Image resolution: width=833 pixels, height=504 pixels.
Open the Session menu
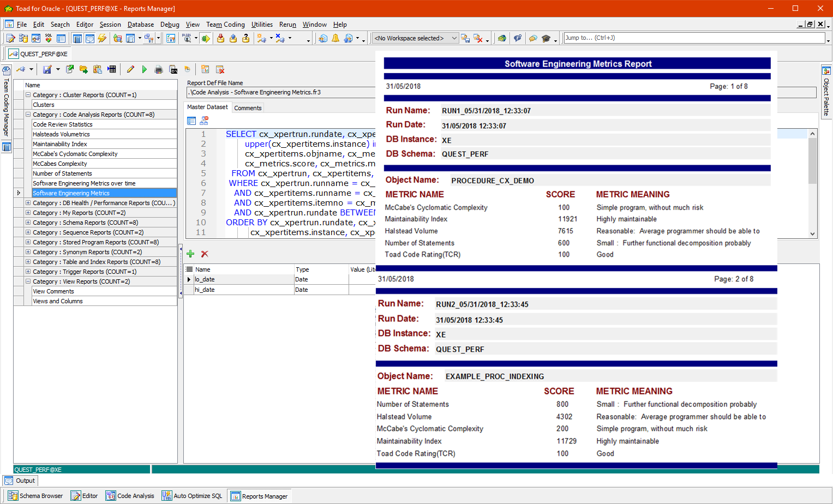click(x=110, y=25)
